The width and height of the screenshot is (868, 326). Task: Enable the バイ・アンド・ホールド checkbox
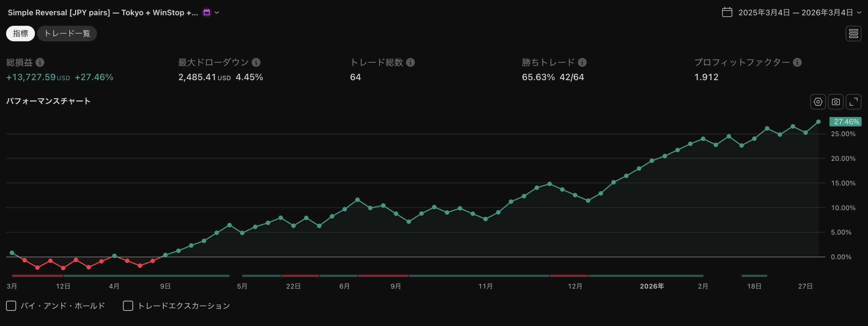point(11,306)
